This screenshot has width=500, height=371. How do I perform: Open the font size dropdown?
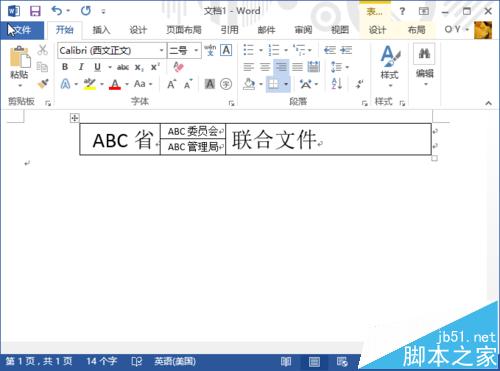184,51
